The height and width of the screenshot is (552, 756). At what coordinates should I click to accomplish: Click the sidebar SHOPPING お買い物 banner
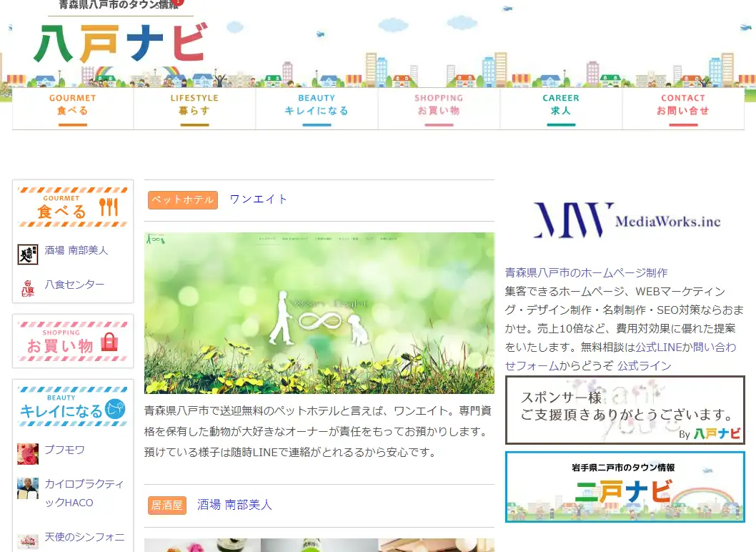point(73,341)
